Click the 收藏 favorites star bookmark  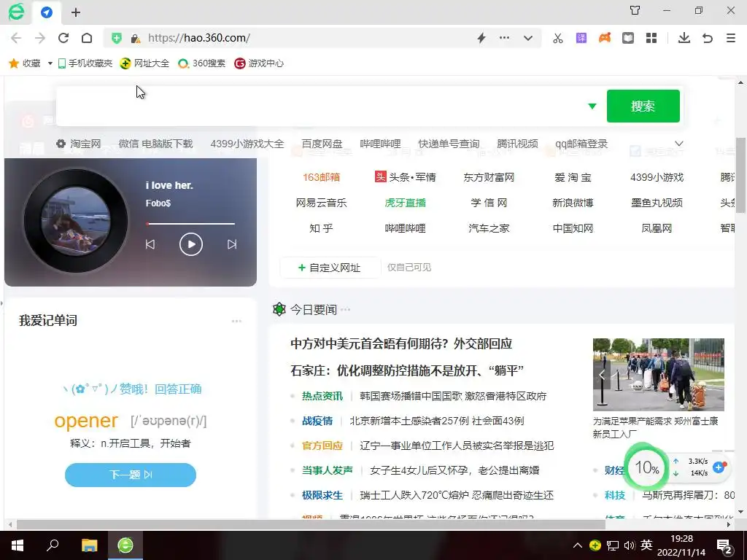tap(25, 63)
